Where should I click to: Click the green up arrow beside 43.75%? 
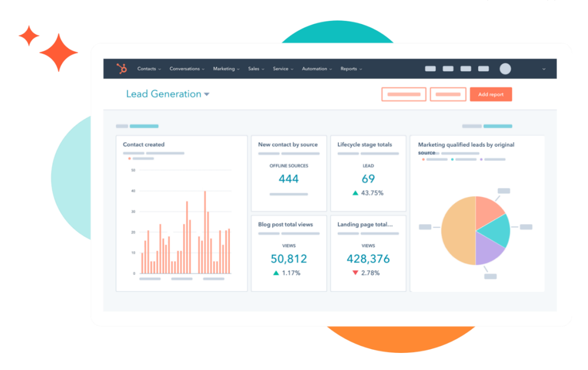[x=355, y=193]
